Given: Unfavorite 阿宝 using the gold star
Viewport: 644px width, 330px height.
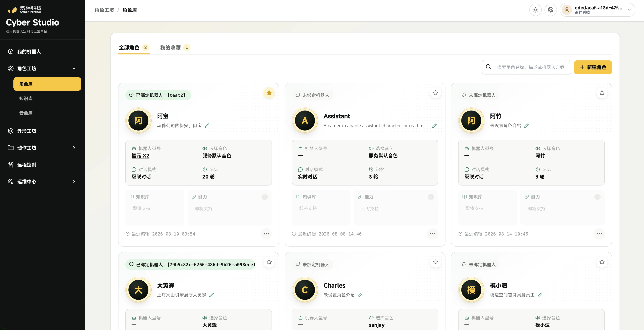Looking at the screenshot, I should (x=269, y=93).
